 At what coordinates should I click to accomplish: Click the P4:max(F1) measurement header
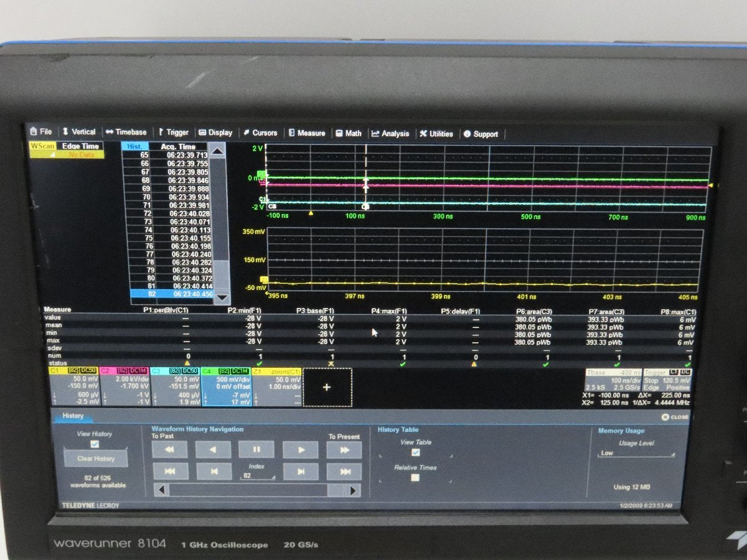point(389,310)
